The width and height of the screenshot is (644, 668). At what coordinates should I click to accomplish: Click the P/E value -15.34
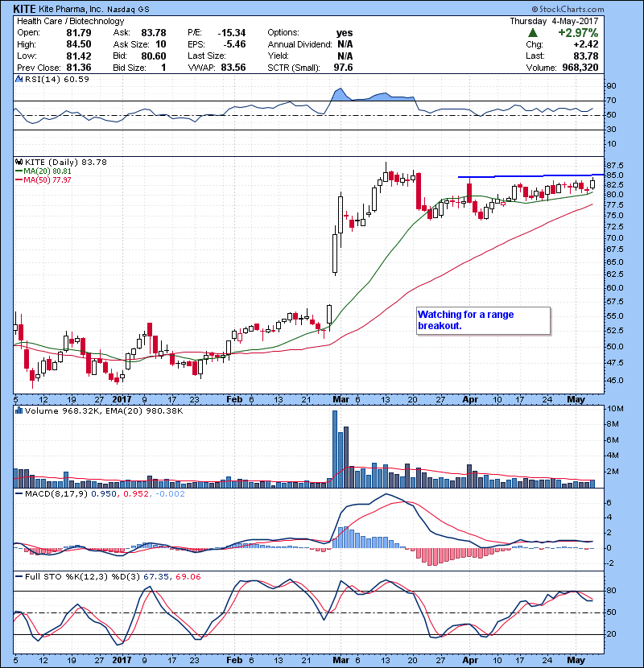pyautogui.click(x=231, y=33)
